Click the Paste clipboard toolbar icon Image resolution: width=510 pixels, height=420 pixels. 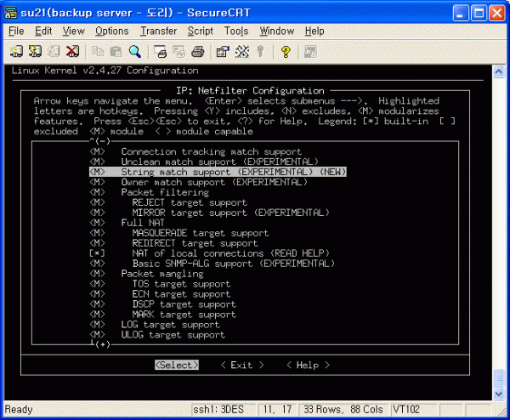[x=116, y=51]
